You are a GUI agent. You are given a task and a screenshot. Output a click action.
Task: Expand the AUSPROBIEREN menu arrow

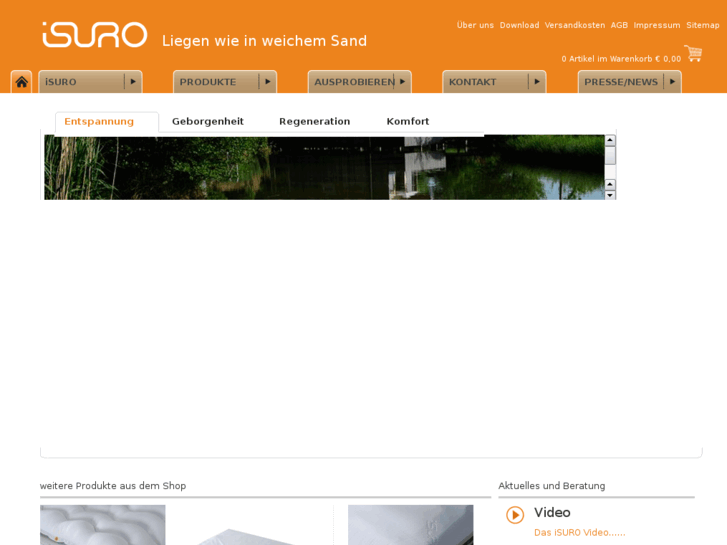402,82
